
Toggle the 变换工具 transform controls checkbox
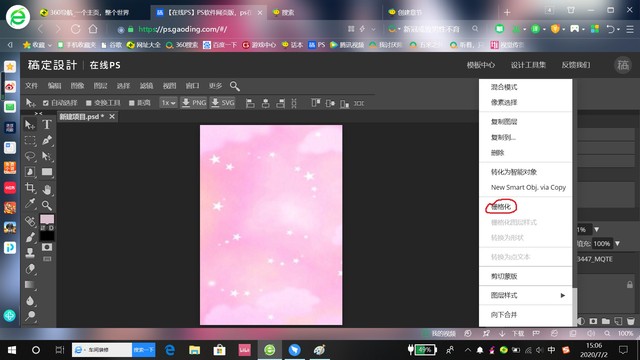(x=89, y=103)
